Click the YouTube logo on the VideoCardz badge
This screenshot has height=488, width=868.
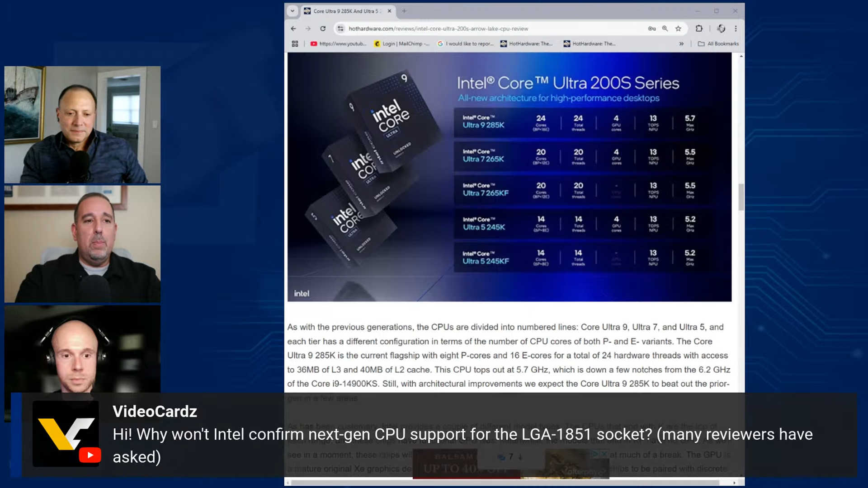pyautogui.click(x=90, y=455)
